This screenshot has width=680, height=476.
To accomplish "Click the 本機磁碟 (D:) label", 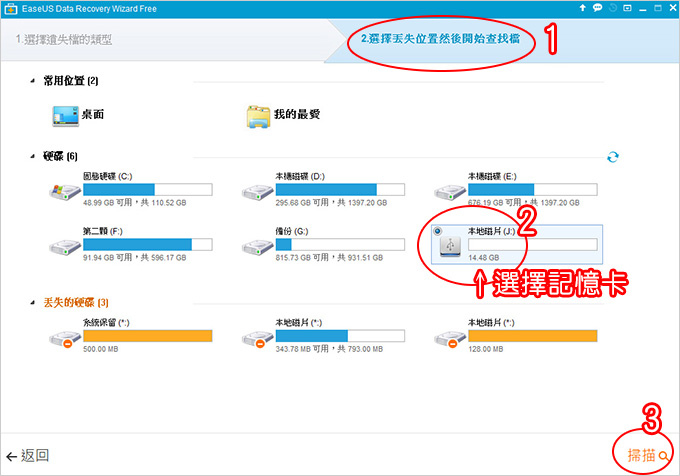I will pyautogui.click(x=300, y=176).
